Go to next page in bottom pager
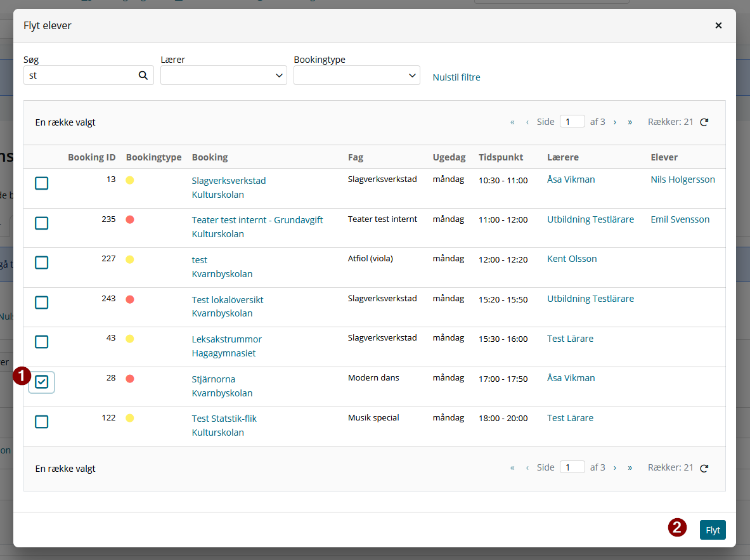This screenshot has width=750, height=560. click(x=614, y=468)
